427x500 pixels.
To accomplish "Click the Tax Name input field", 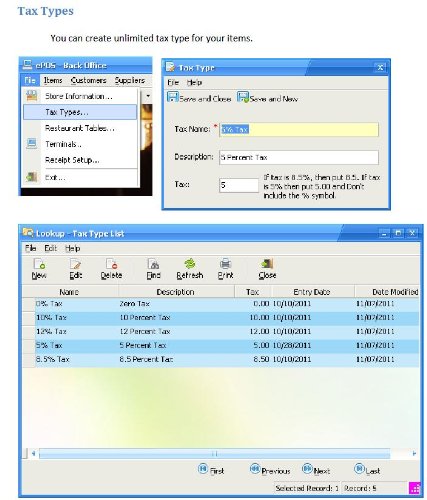I will click(x=299, y=129).
